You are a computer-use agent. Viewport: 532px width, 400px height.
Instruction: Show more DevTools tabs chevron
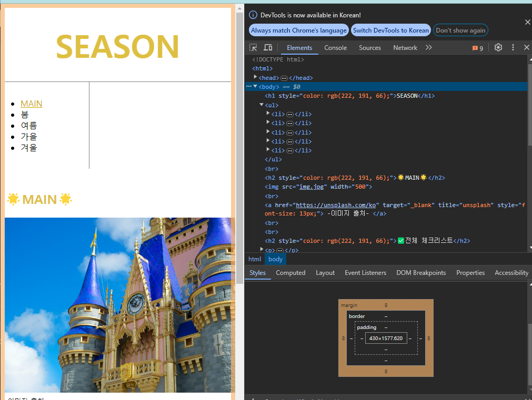pos(429,47)
